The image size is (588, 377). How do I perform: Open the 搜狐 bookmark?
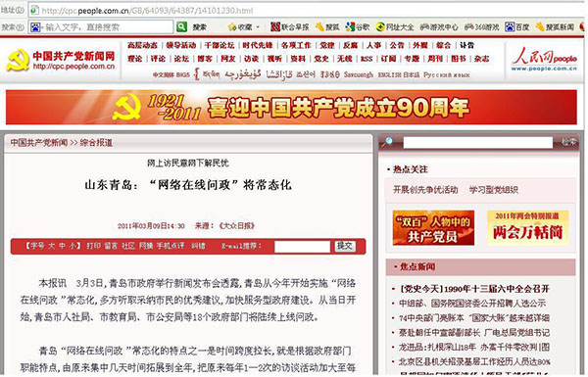coord(327,27)
